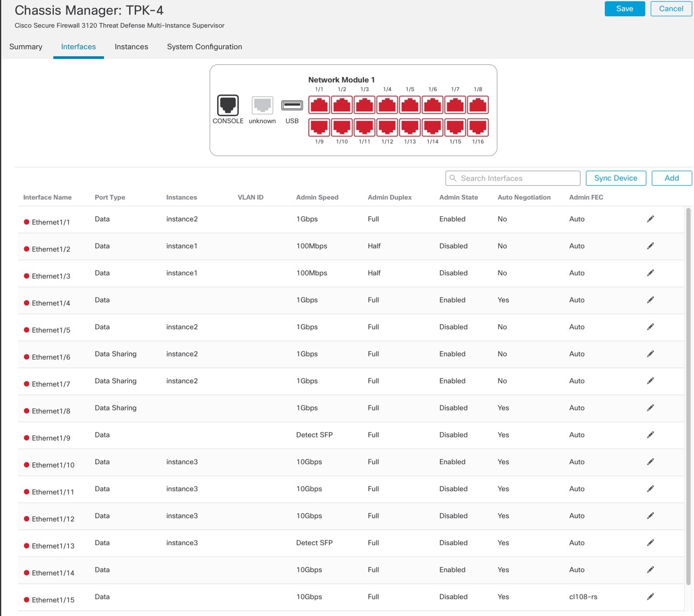Save the chassis configuration
The width and height of the screenshot is (694, 616).
pos(624,9)
